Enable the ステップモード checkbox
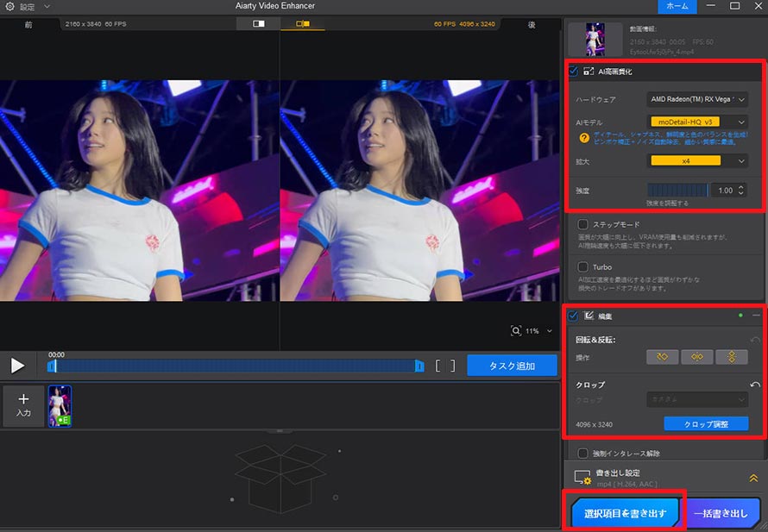Viewport: 768px width, 532px height. [582, 224]
